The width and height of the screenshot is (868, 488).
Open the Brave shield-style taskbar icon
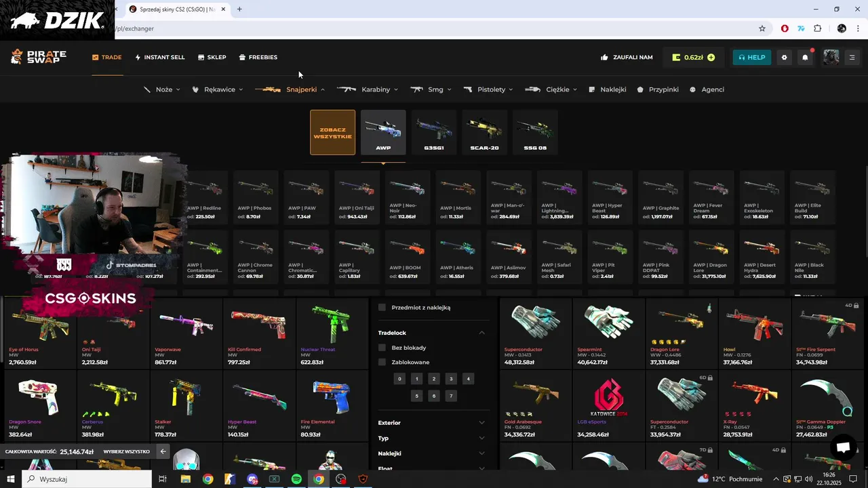(363, 479)
